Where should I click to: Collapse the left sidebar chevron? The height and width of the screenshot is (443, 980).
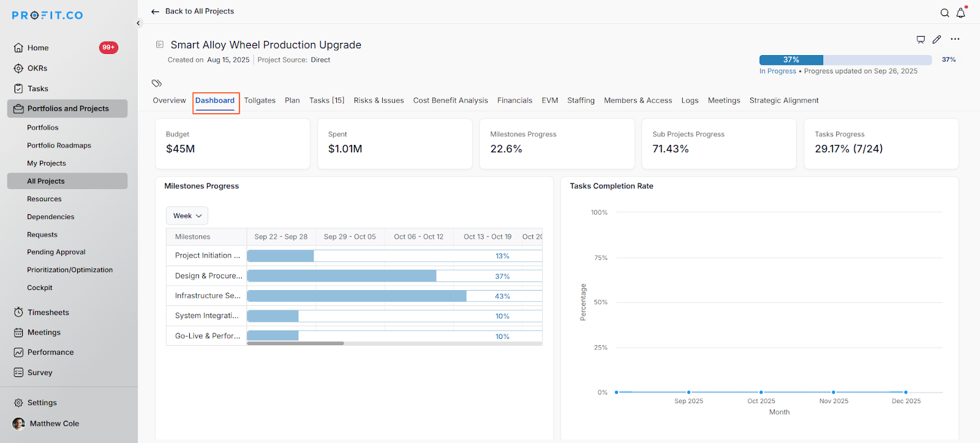(x=138, y=23)
